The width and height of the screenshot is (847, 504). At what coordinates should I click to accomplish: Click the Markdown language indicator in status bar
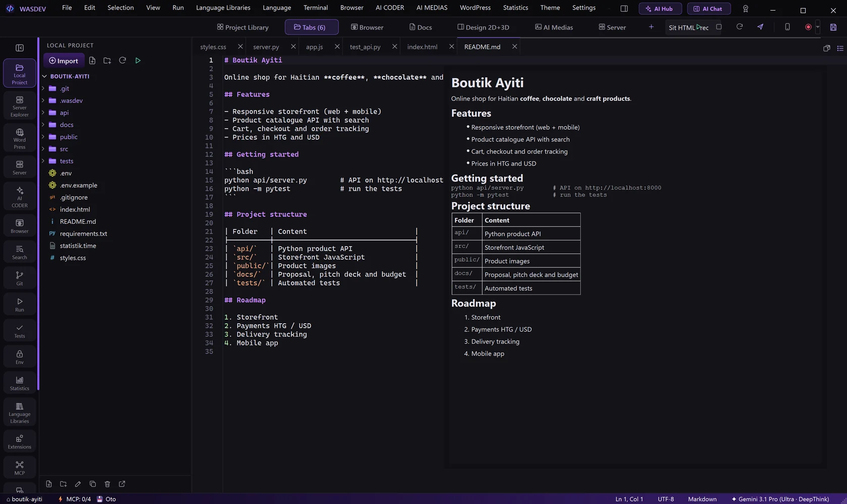pyautogui.click(x=702, y=499)
